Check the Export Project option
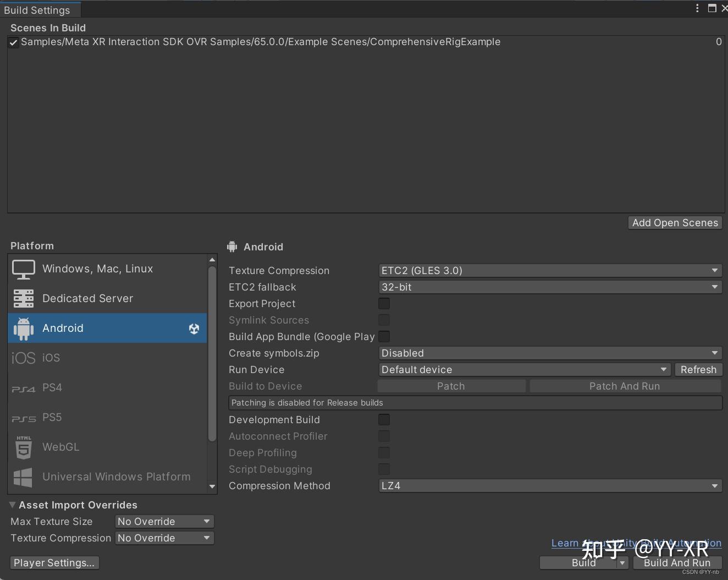This screenshot has width=728, height=580. click(384, 303)
